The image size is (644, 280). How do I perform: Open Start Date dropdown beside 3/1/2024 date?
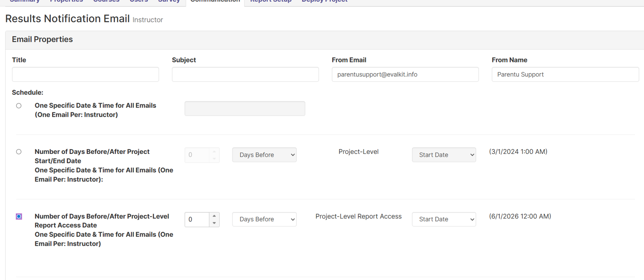click(x=444, y=155)
